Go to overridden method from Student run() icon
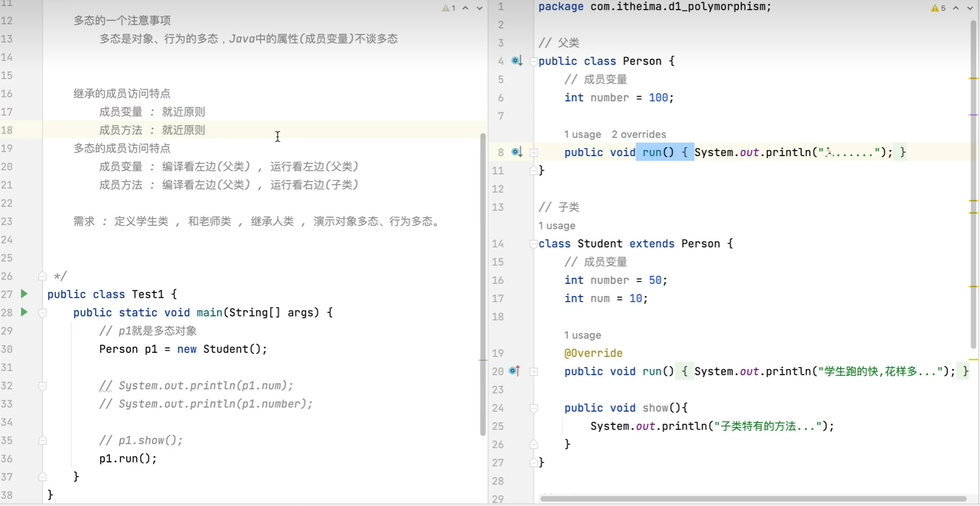 515,371
